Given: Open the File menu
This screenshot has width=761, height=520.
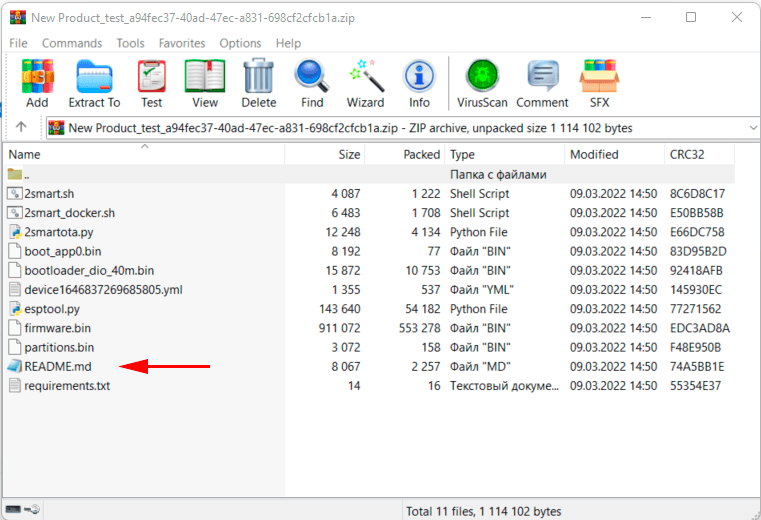Looking at the screenshot, I should (x=18, y=43).
